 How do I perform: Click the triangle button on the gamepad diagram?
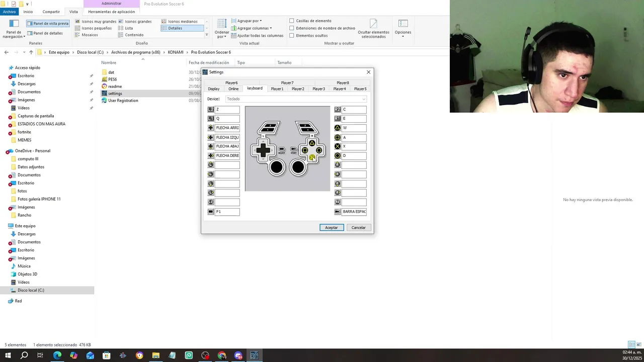point(312,143)
